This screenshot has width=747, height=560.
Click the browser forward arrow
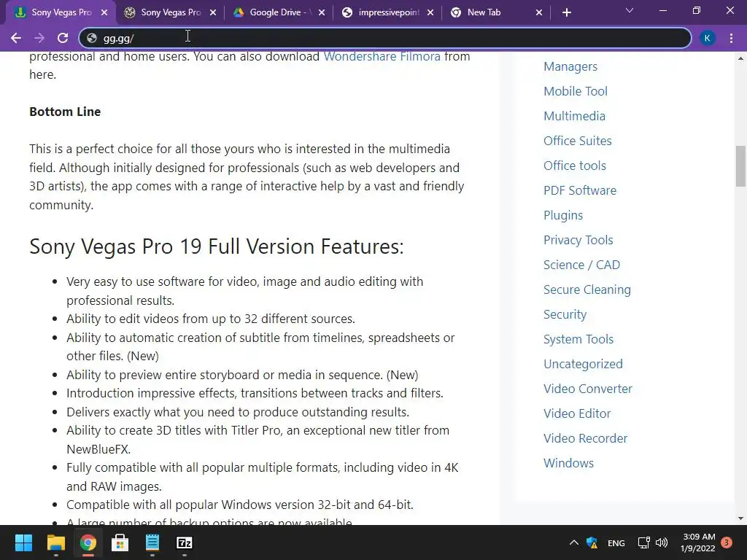click(x=39, y=38)
